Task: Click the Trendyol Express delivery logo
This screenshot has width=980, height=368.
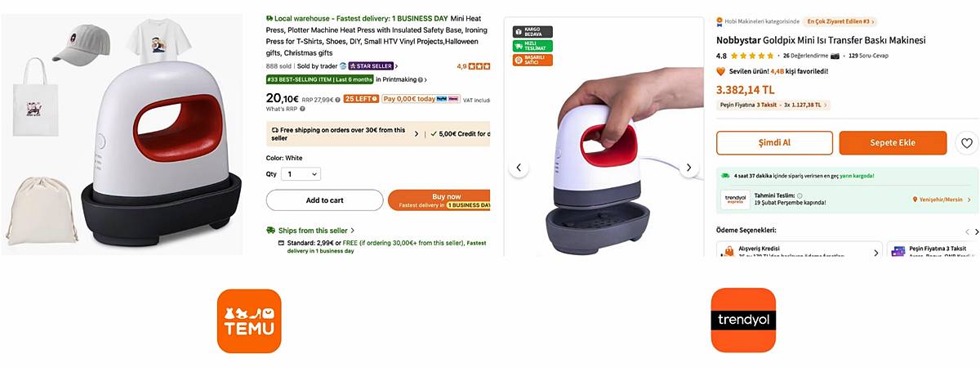Action: tap(735, 200)
